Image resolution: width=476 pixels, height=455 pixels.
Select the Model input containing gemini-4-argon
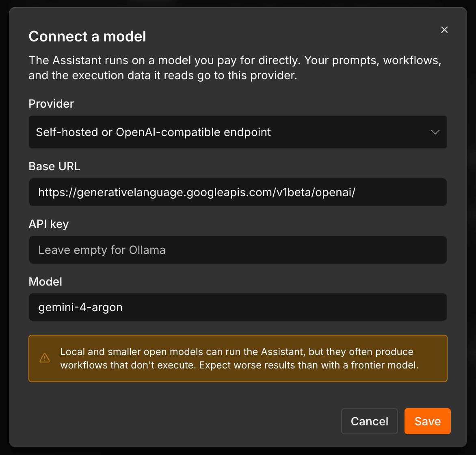[x=238, y=307]
